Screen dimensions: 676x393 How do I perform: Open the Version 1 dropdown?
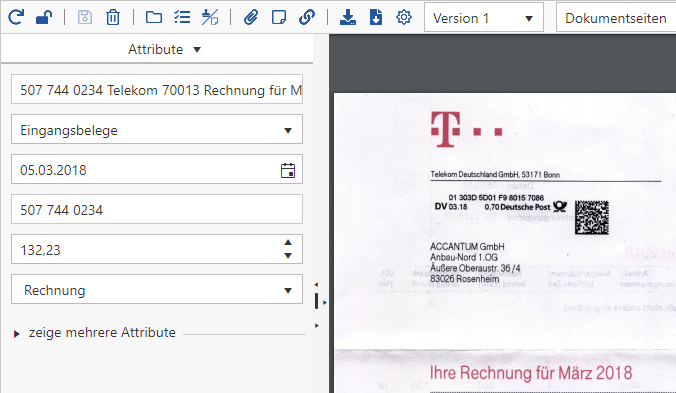[x=484, y=17]
